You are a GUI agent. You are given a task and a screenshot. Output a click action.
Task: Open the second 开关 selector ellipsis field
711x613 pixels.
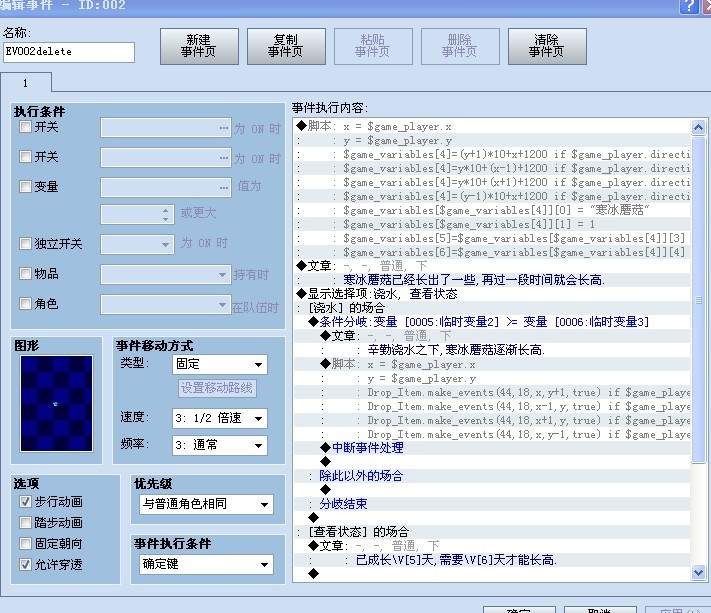[x=166, y=158]
